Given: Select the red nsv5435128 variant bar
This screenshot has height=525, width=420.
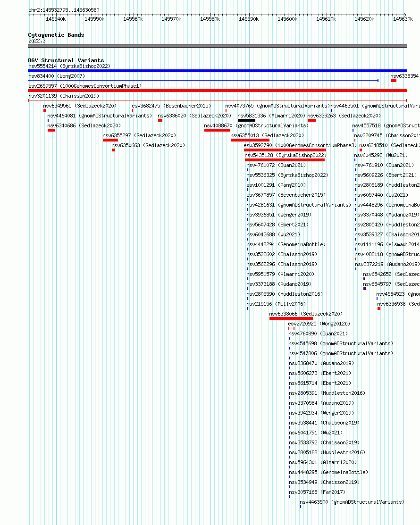Looking at the screenshot, I should 285,160.
